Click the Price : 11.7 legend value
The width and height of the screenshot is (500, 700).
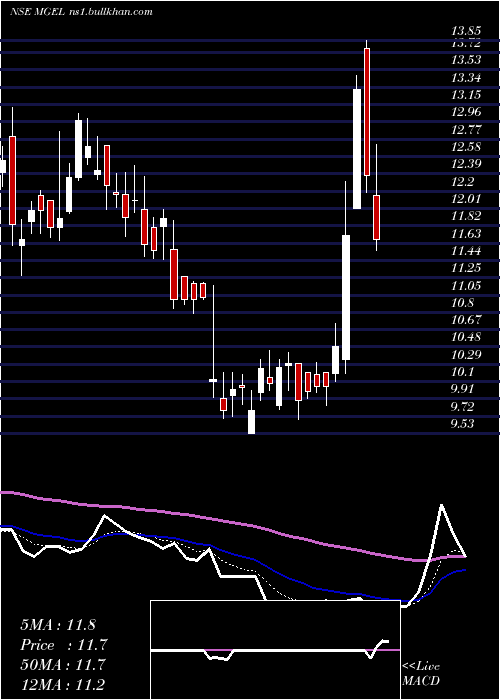point(63,645)
